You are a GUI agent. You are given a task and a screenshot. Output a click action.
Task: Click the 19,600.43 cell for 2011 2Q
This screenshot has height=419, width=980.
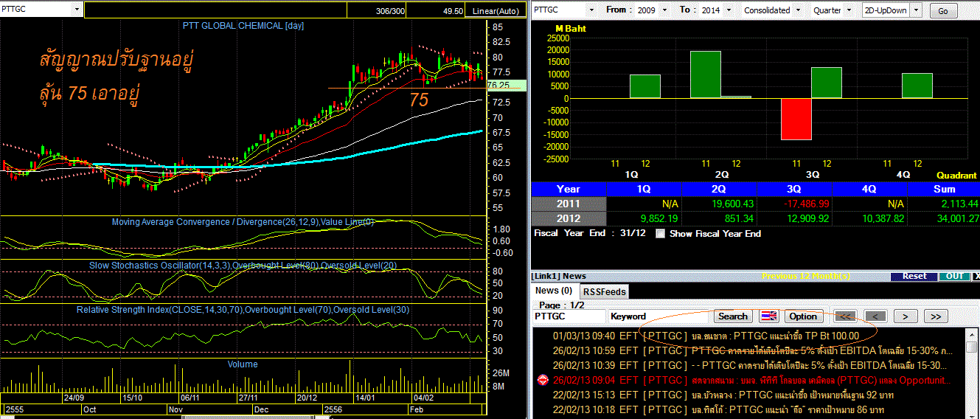pos(719,204)
